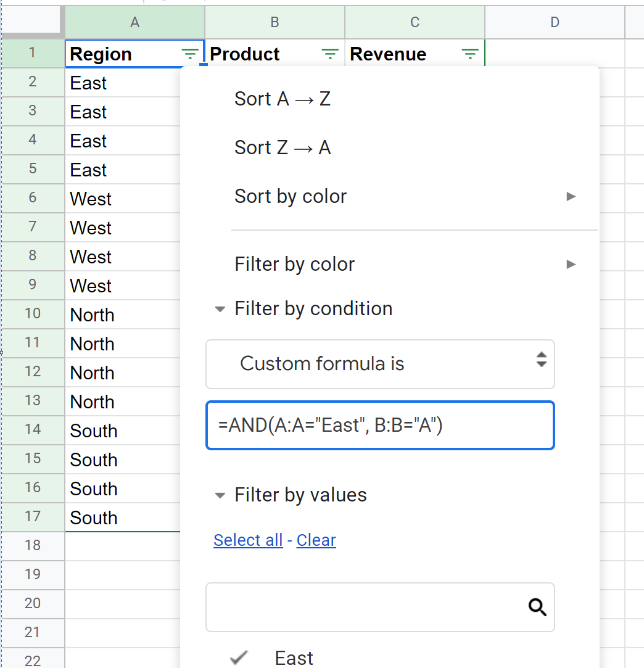Choose Sort A → Z
This screenshot has width=644, height=668.
click(283, 99)
